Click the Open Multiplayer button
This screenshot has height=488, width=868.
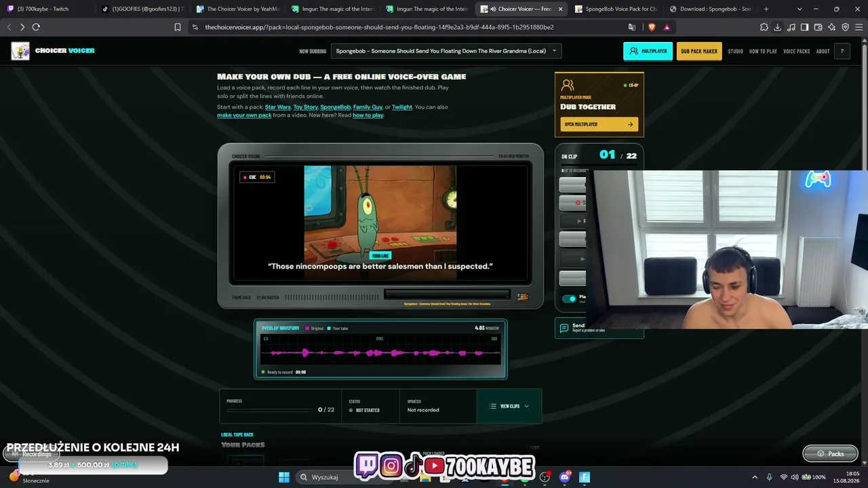pos(599,124)
